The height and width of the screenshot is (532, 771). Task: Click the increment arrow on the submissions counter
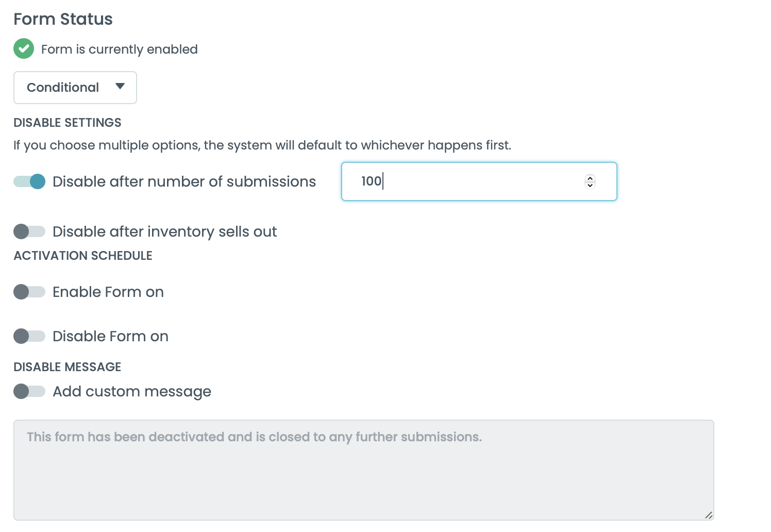[590, 178]
